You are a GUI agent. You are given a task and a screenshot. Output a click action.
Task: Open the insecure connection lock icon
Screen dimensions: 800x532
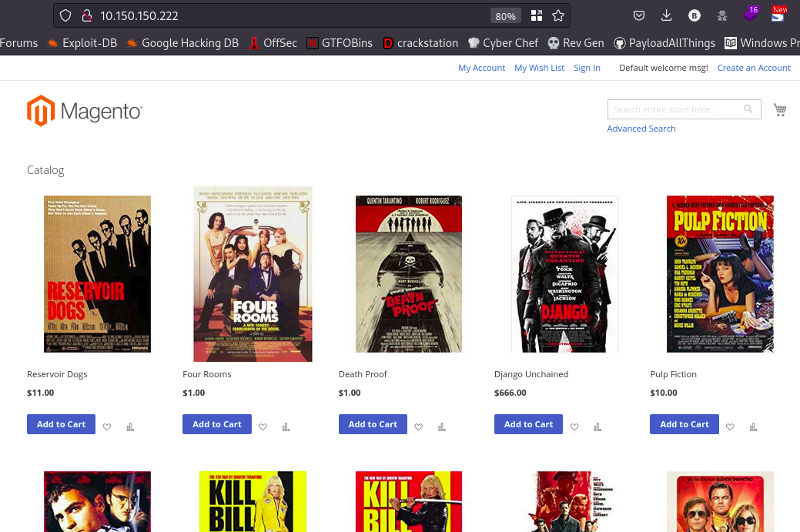pyautogui.click(x=87, y=16)
